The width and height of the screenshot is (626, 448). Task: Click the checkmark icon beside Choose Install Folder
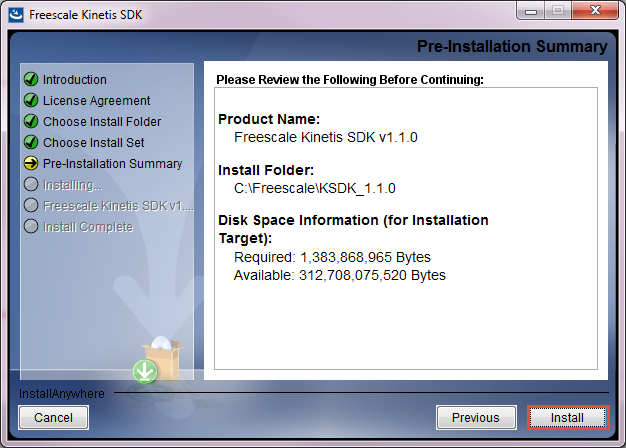[31, 122]
